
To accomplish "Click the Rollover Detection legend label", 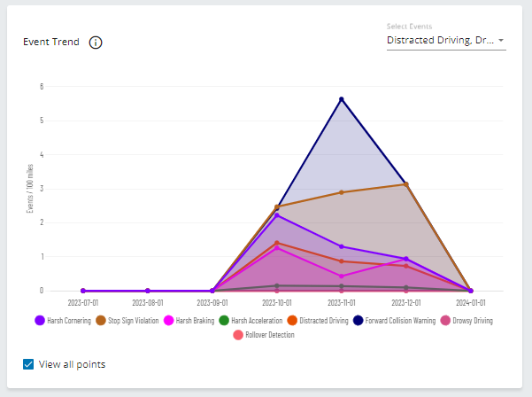I will pos(270,335).
